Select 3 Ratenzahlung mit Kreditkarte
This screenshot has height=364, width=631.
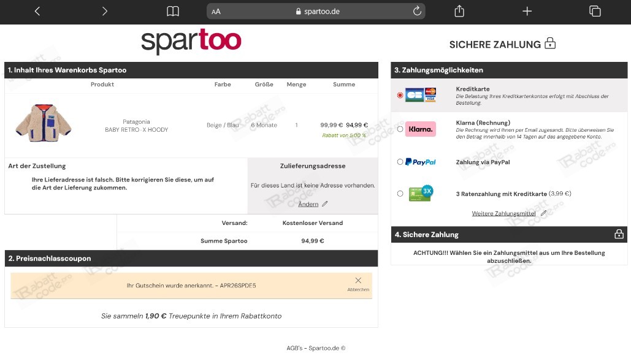[x=401, y=193]
